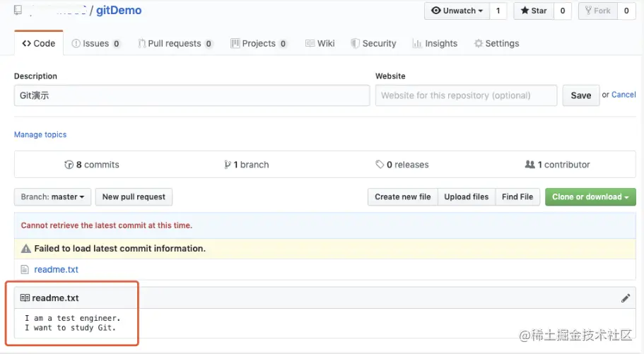Viewport: 644px width, 354px height.
Task: View the Insights tab
Action: 435,43
